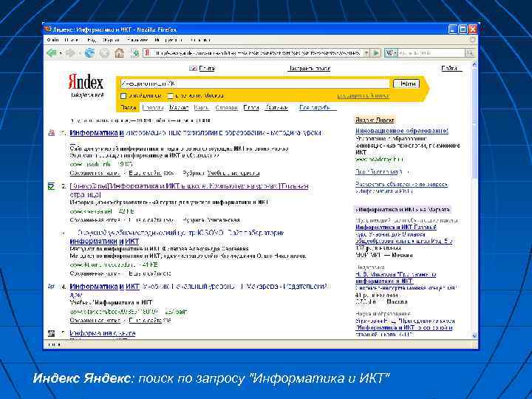Open the Справка menu
The height and width of the screenshot is (399, 532).
[200, 40]
